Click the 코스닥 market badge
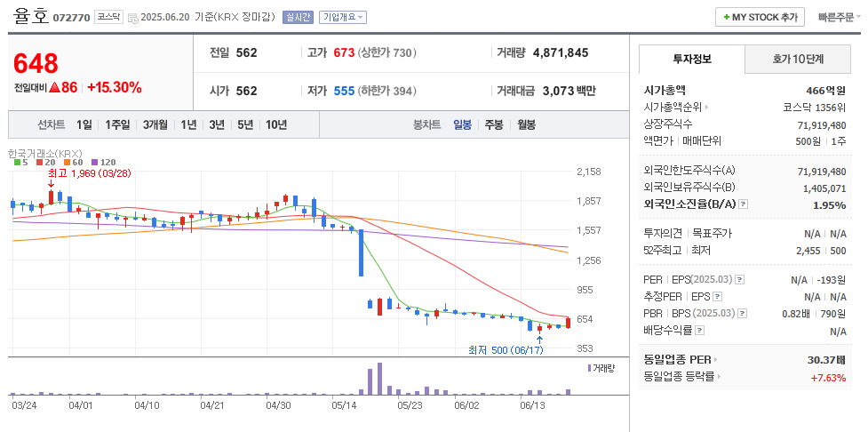868x432 pixels. [x=108, y=17]
